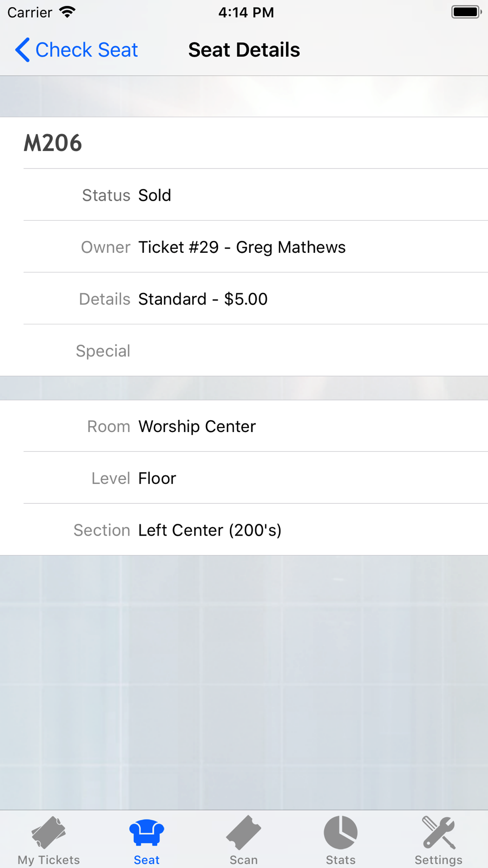Viewport: 488px width, 868px height.
Task: View the Stats pie chart icon
Action: coord(341,832)
